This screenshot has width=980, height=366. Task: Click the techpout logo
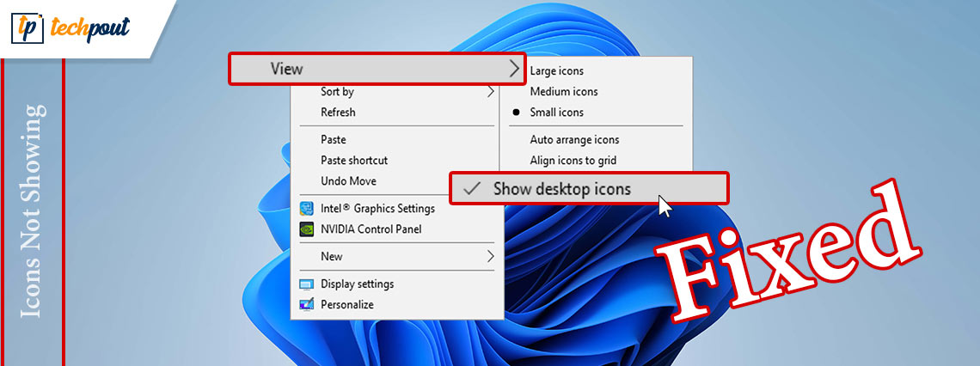71,28
